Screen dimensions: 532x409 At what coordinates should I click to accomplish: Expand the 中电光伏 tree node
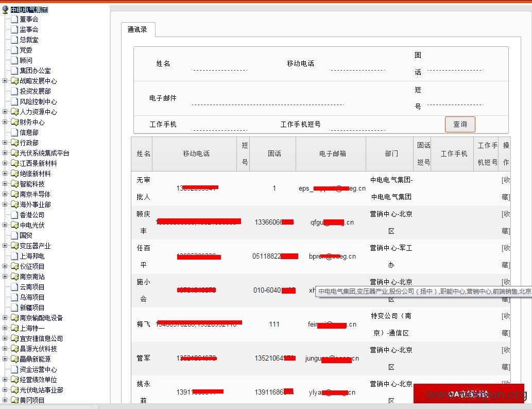pos(5,225)
